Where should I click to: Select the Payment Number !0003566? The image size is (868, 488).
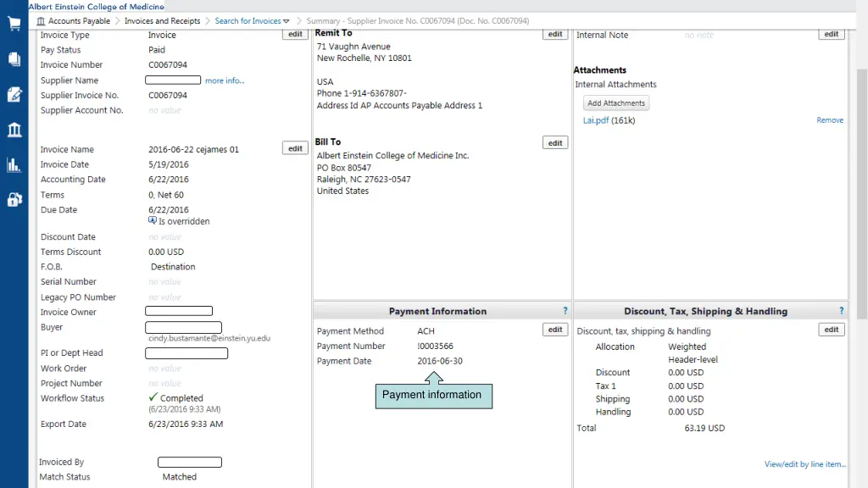pyautogui.click(x=435, y=346)
